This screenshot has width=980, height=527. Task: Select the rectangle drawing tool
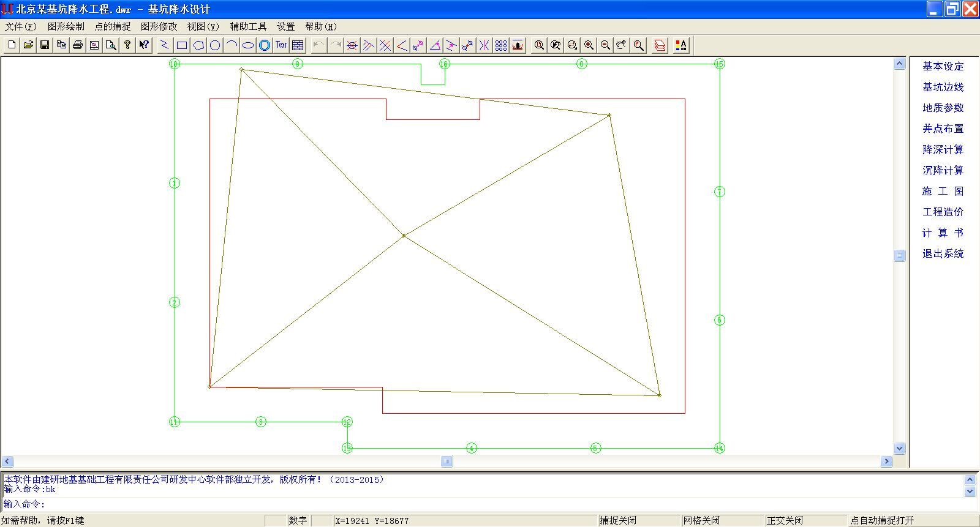point(182,45)
